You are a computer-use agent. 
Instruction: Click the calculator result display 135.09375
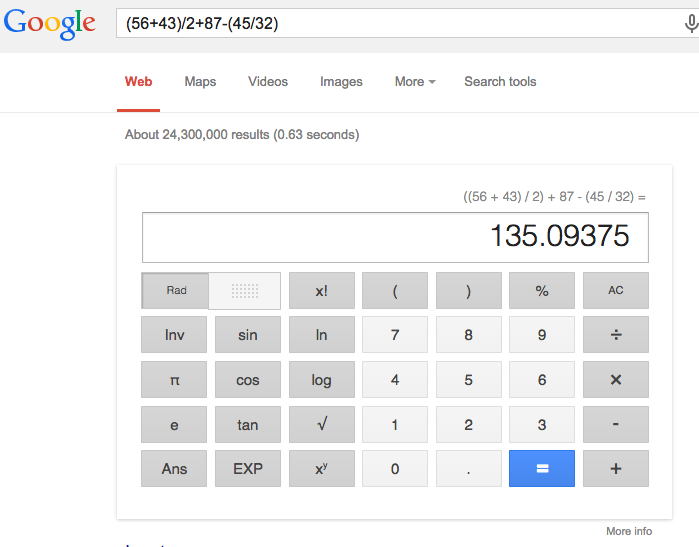coord(395,237)
